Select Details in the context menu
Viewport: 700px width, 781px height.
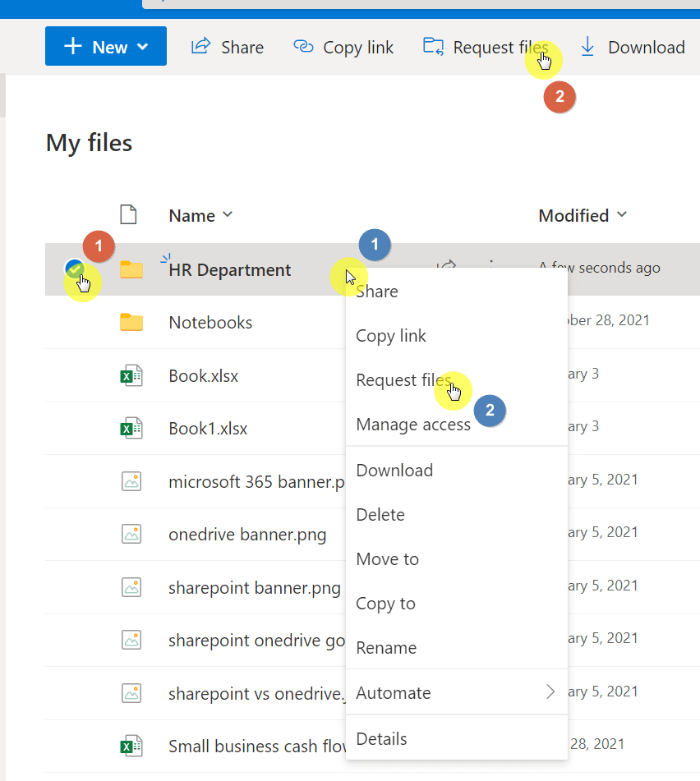pyautogui.click(x=456, y=738)
